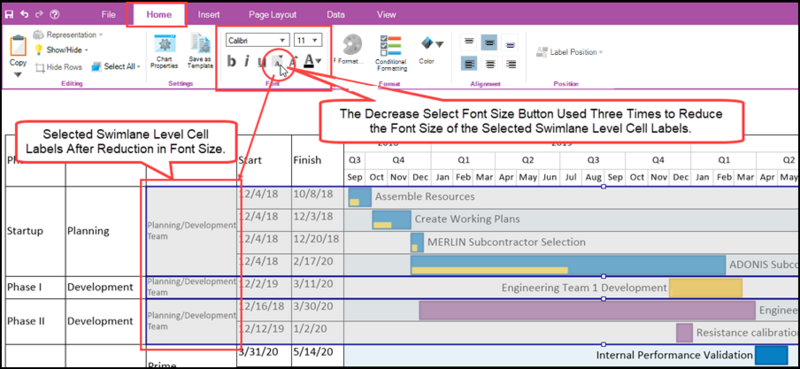Click Internal Performance Validation bar

tap(771, 355)
